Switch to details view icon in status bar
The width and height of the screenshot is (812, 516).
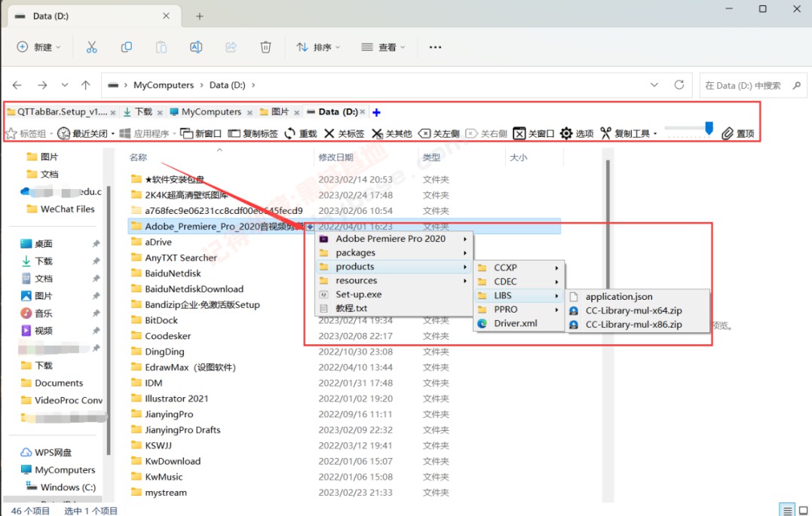click(x=787, y=510)
